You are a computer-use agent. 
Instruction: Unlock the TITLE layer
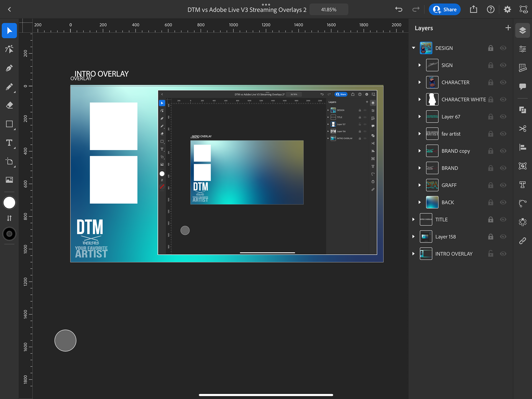[x=491, y=219]
